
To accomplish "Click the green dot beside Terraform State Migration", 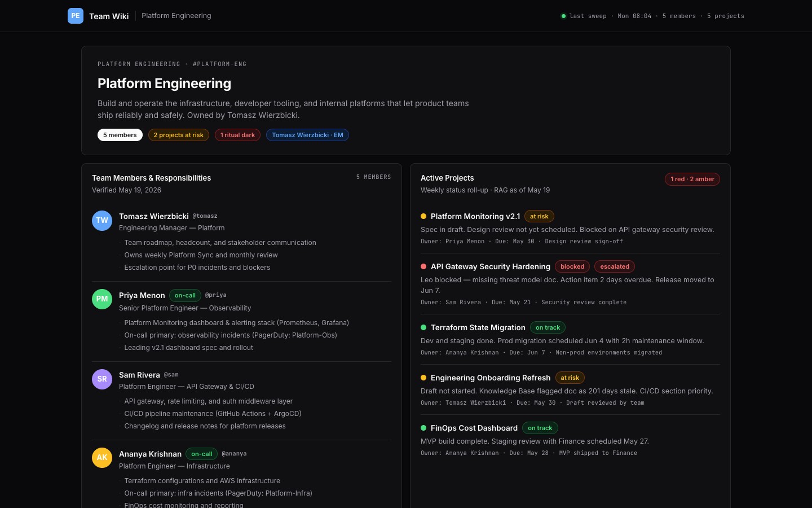I will (423, 327).
